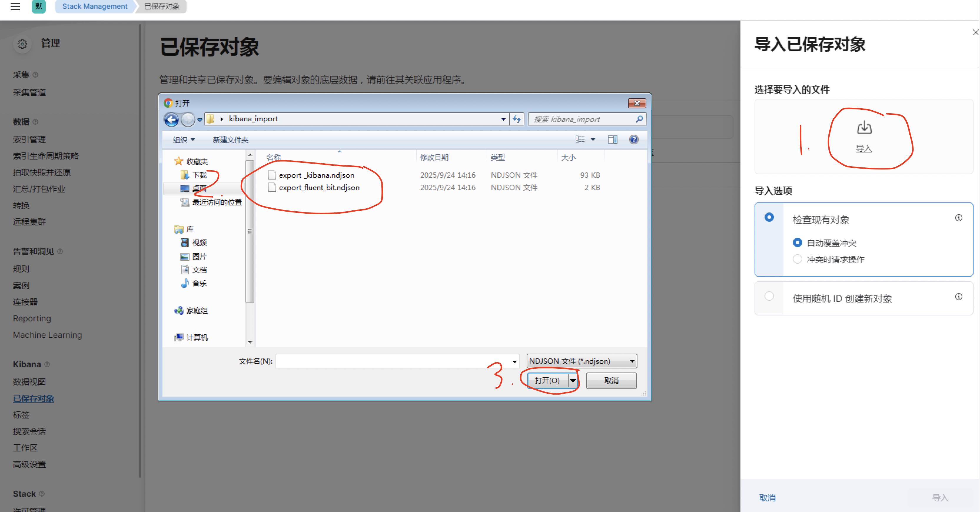Click the import upload icon in file picker
This screenshot has width=980, height=512.
(864, 128)
